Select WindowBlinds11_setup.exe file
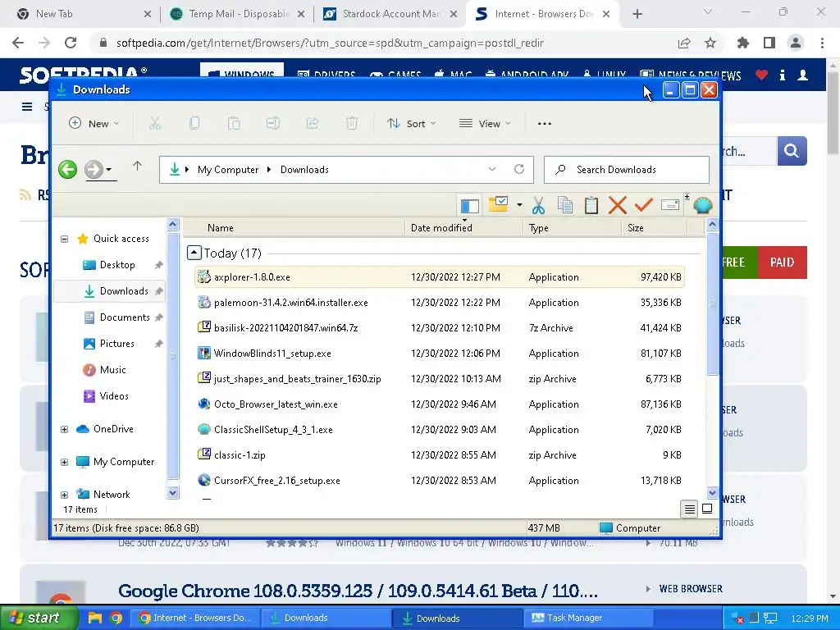 440,354
